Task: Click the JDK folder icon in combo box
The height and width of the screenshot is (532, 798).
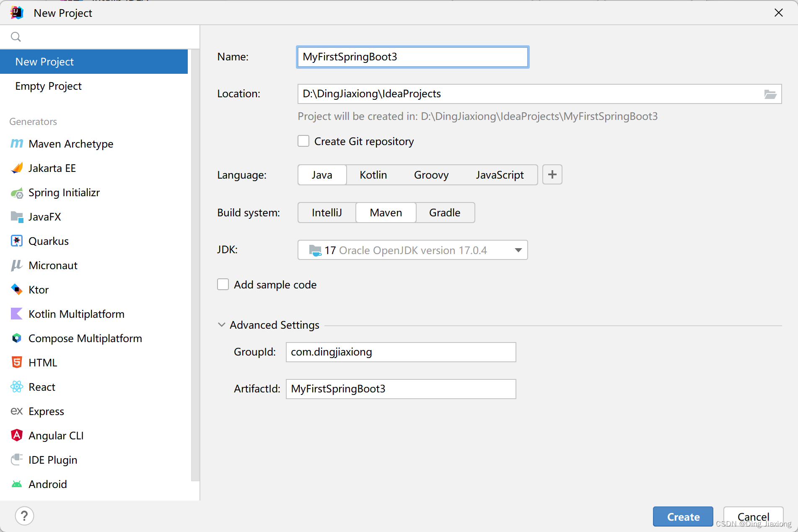Action: pos(315,250)
